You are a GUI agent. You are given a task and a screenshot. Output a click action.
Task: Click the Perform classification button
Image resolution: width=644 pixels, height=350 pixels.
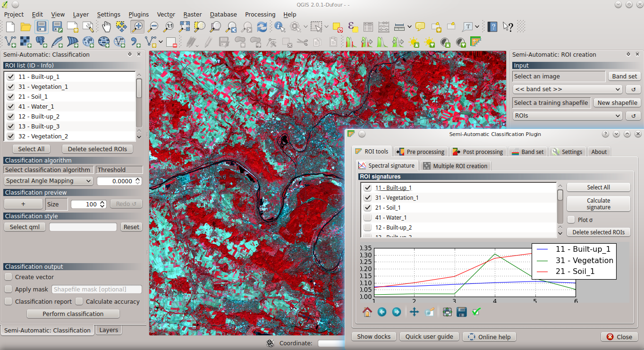[73, 314]
